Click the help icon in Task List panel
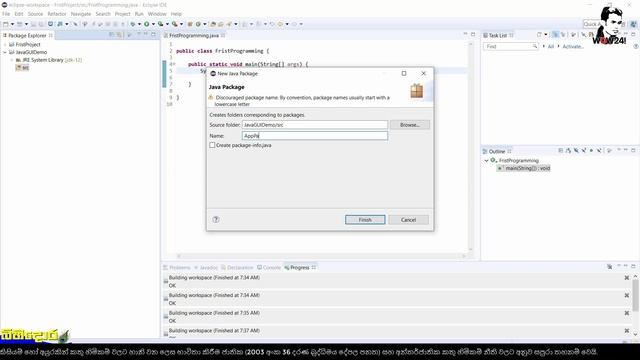This screenshot has height=360, width=640. tap(636, 46)
